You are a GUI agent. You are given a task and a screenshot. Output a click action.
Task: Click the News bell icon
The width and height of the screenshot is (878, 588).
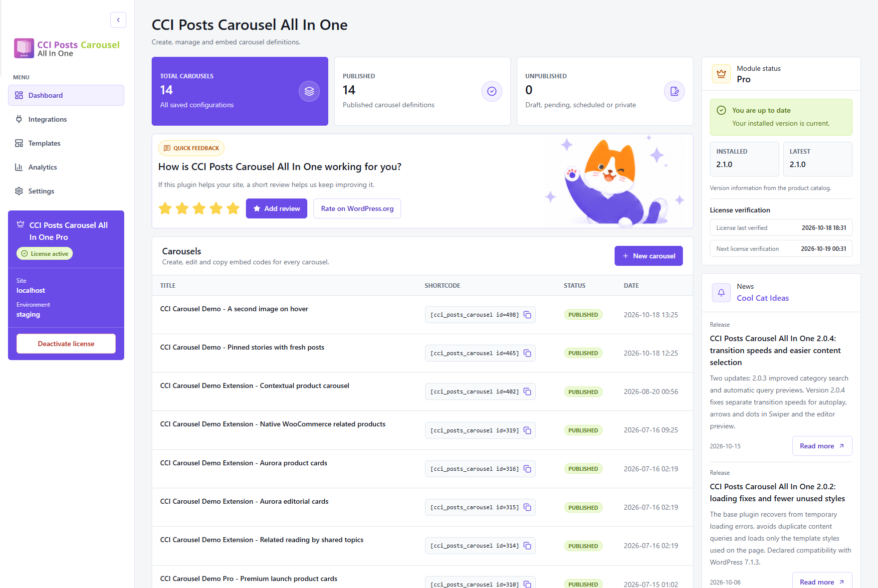pos(721,293)
